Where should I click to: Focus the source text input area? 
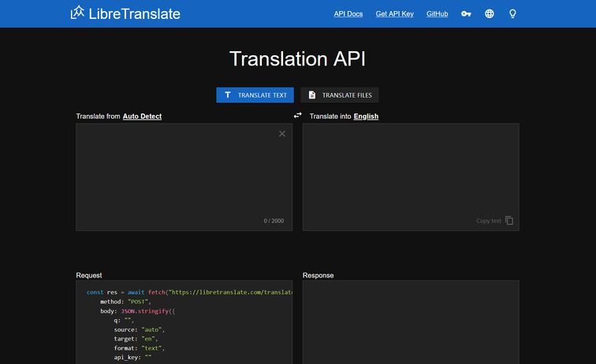pos(184,177)
